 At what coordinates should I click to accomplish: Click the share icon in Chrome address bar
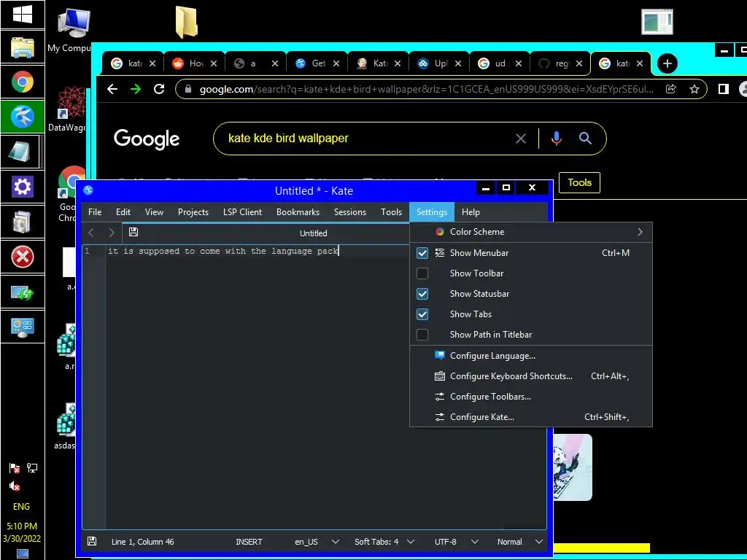[671, 89]
